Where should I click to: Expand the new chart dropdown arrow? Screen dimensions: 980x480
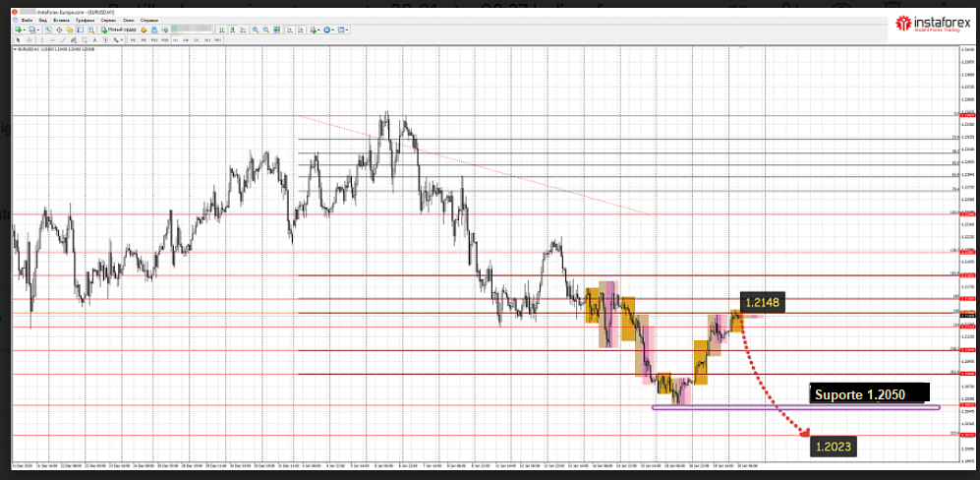[25, 30]
